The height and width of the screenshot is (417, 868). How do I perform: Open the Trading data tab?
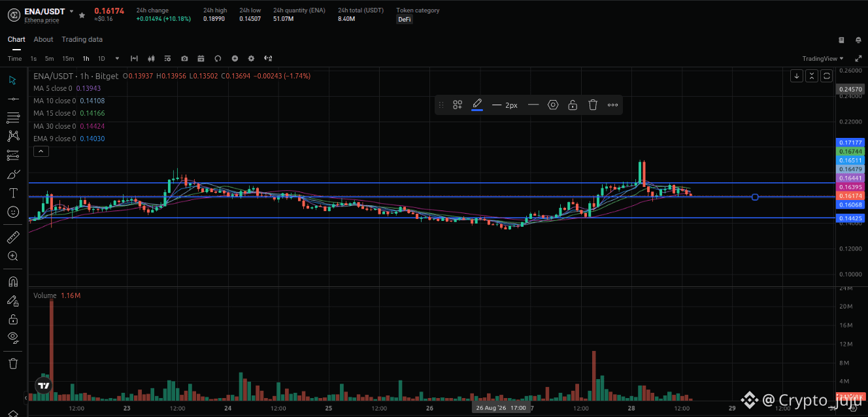click(82, 39)
